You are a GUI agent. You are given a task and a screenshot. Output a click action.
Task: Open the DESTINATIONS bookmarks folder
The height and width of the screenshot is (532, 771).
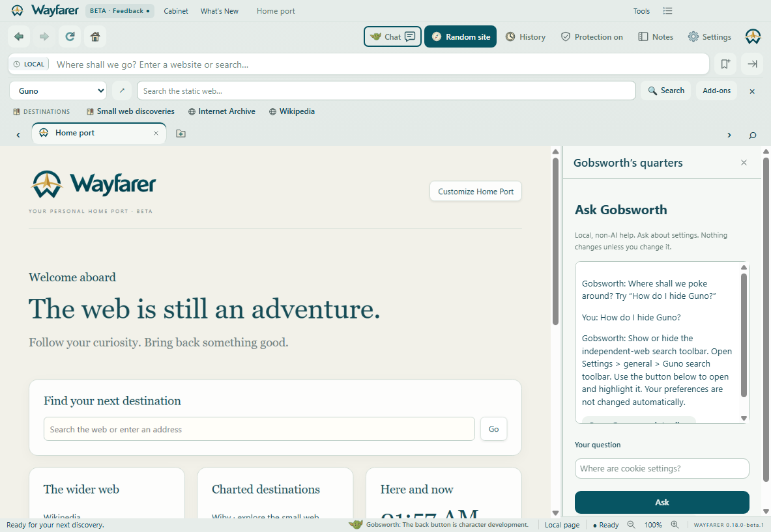point(41,111)
